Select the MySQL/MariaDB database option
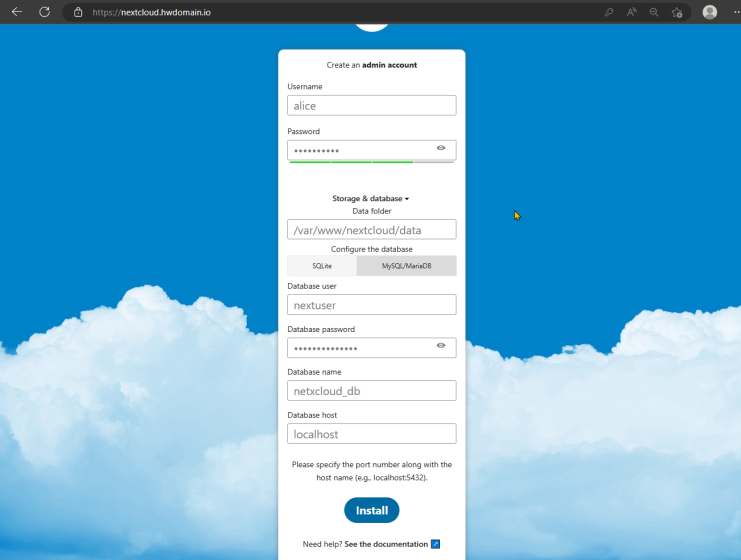The height and width of the screenshot is (560, 741). pyautogui.click(x=406, y=266)
